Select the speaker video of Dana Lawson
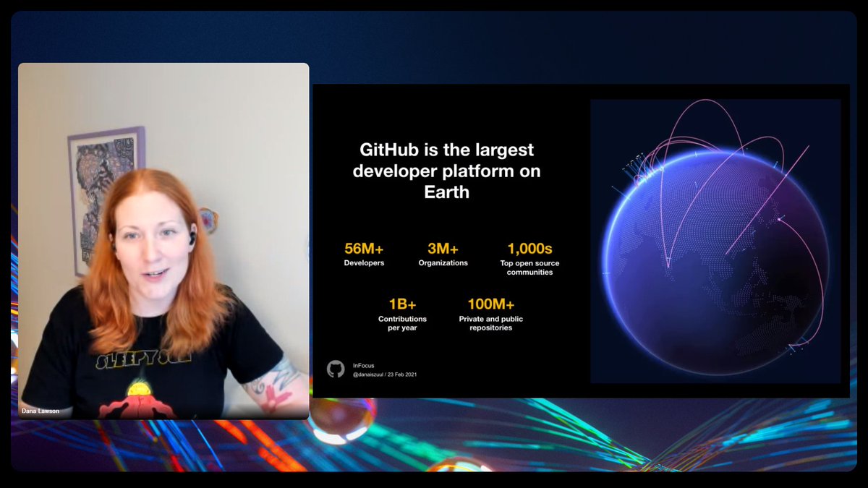 [163, 241]
